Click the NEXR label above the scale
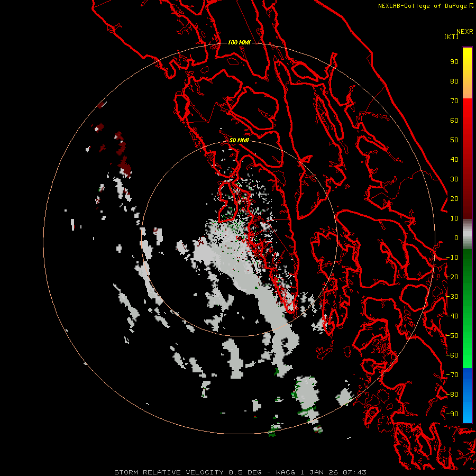 464,32
